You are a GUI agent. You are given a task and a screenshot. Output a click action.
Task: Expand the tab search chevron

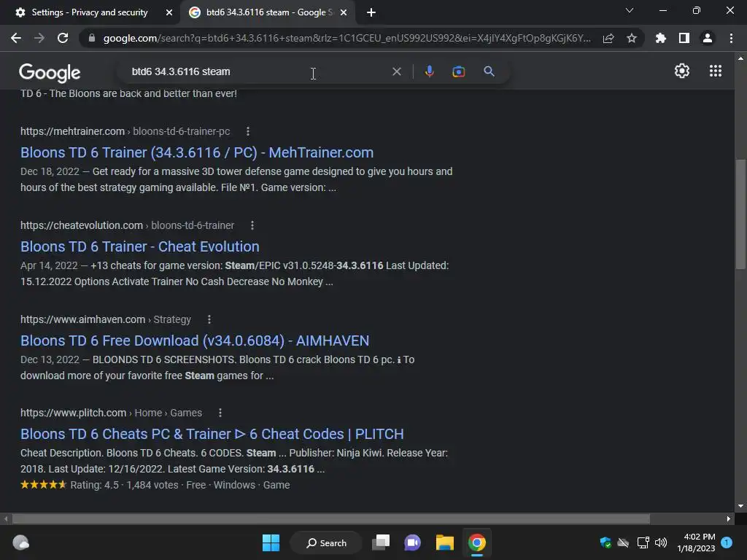tap(630, 10)
